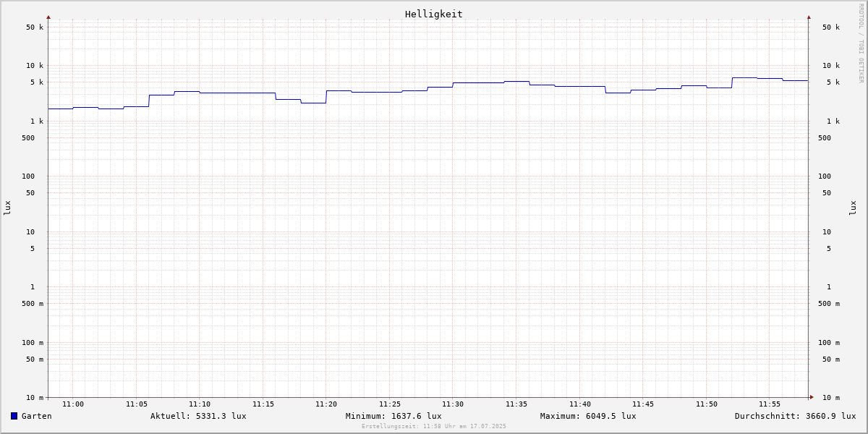Click the left axis 50 k label
Image resolution: width=868 pixels, height=434 pixels.
tap(35, 27)
